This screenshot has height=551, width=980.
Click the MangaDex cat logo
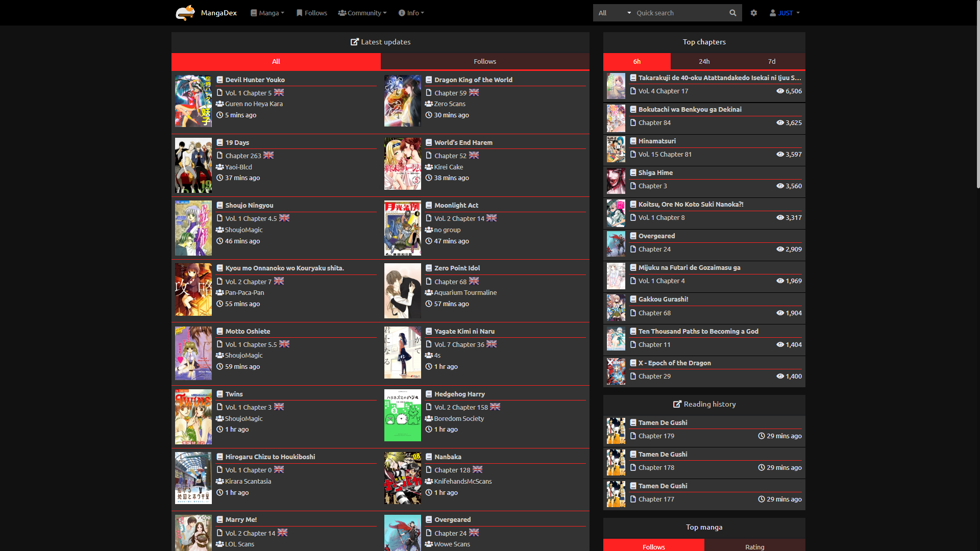tap(185, 13)
